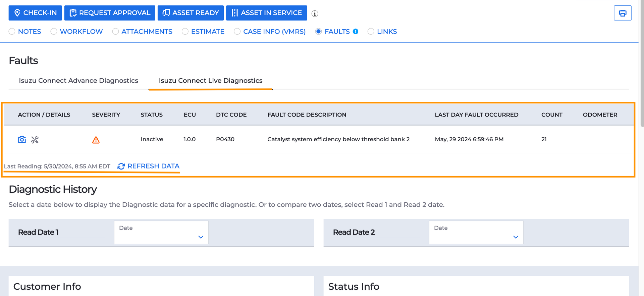Select the Notes radio button
This screenshot has width=644, height=296.
[12, 32]
